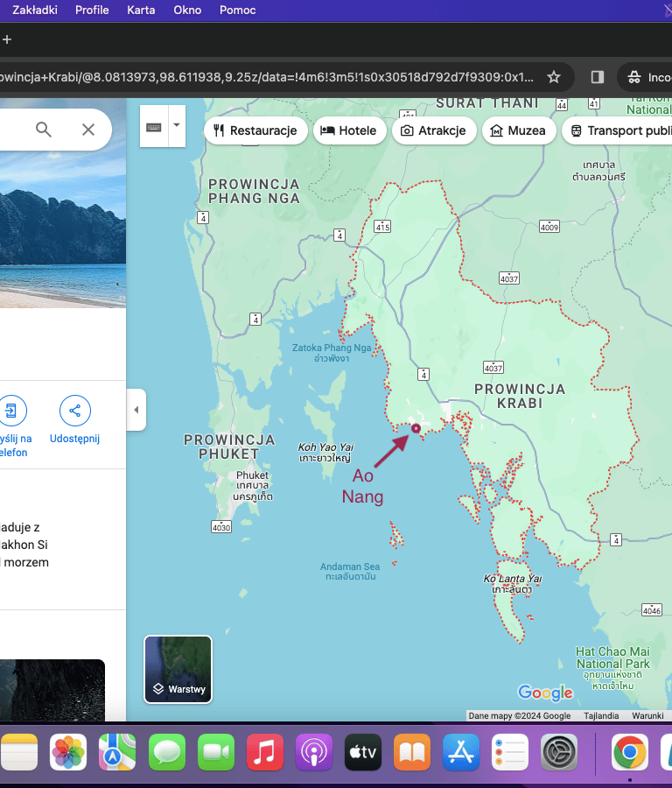The image size is (672, 788).
Task: Open FaceTime from the Dock
Action: (216, 752)
